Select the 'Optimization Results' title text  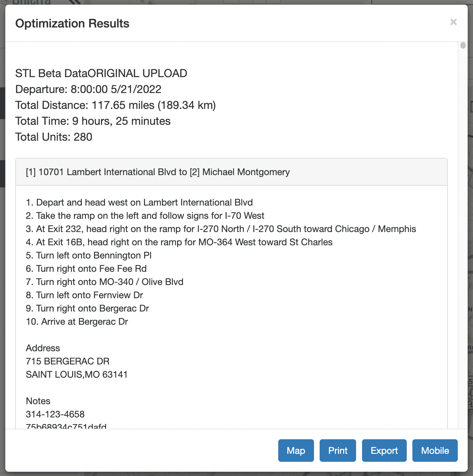point(72,24)
